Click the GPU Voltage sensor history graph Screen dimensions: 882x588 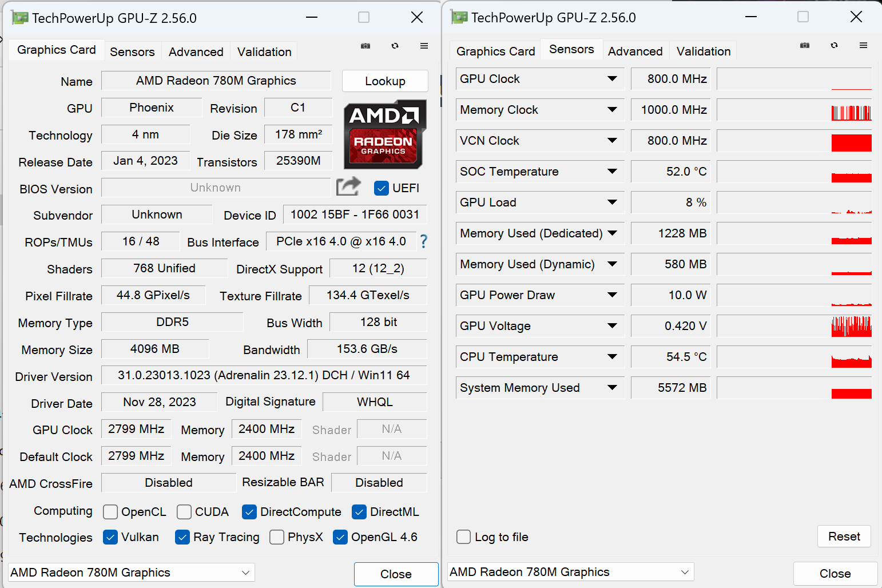pyautogui.click(x=794, y=325)
